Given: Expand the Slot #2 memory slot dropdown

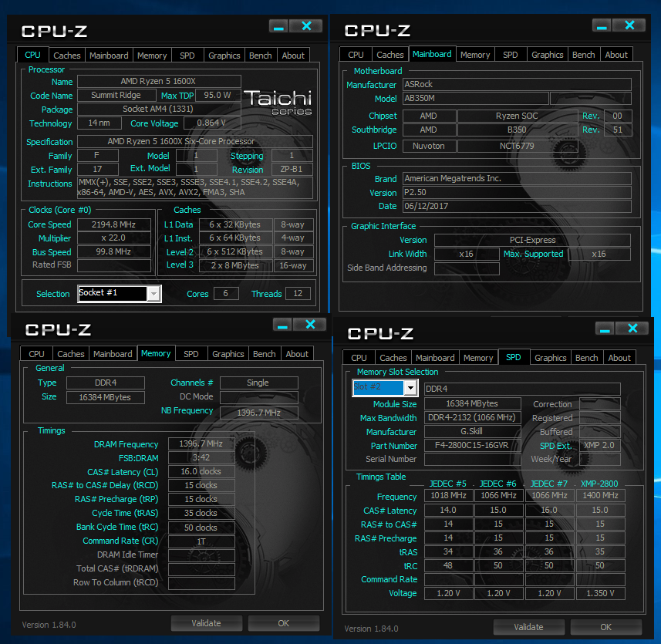Looking at the screenshot, I should click(x=410, y=388).
